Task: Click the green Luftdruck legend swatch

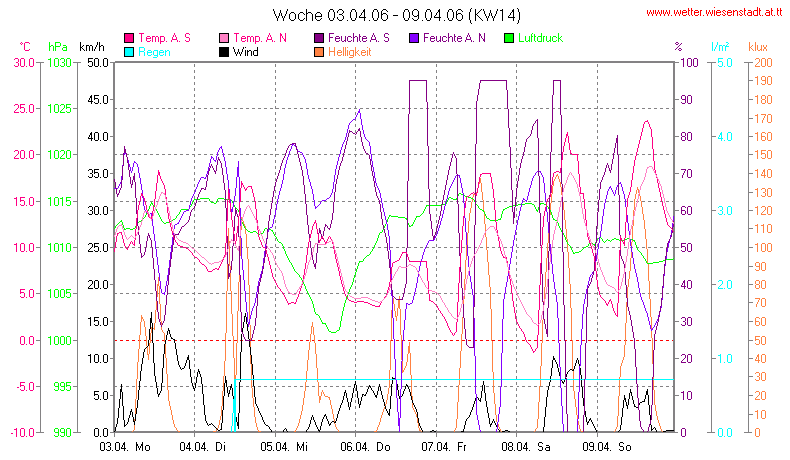Action: [509, 38]
